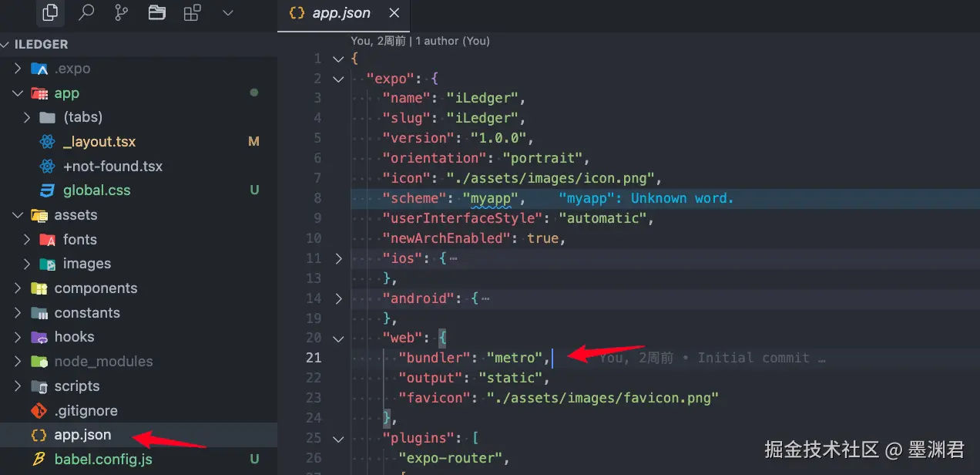Close the app.json editor tab
This screenshot has width=980, height=475.
(394, 13)
